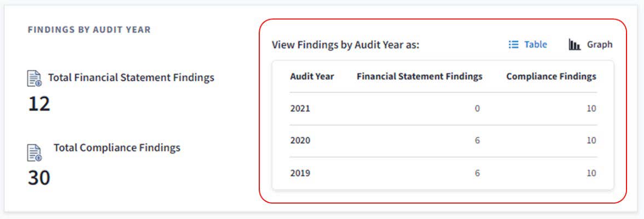This screenshot has width=644, height=219.
Task: Click the Graph bar chart icon
Action: tap(574, 45)
